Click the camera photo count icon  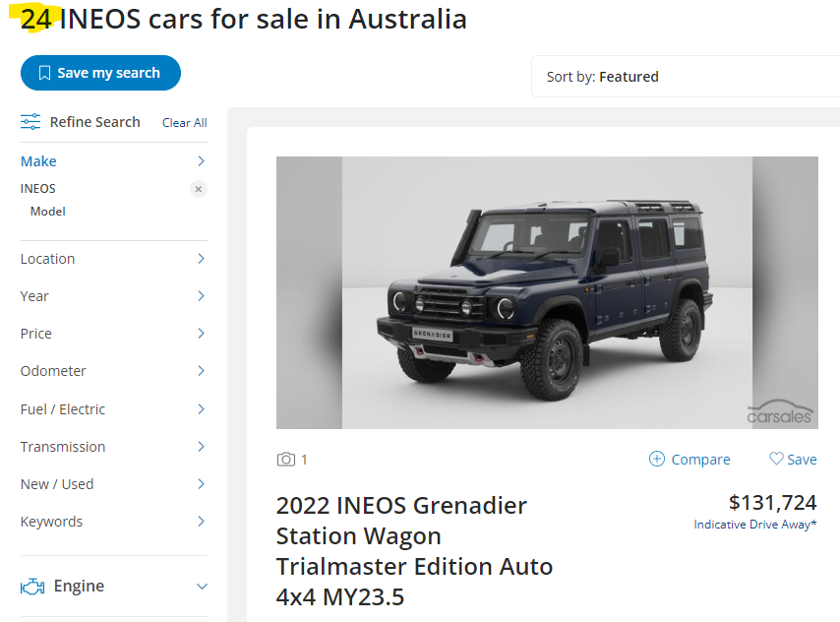pyautogui.click(x=286, y=460)
